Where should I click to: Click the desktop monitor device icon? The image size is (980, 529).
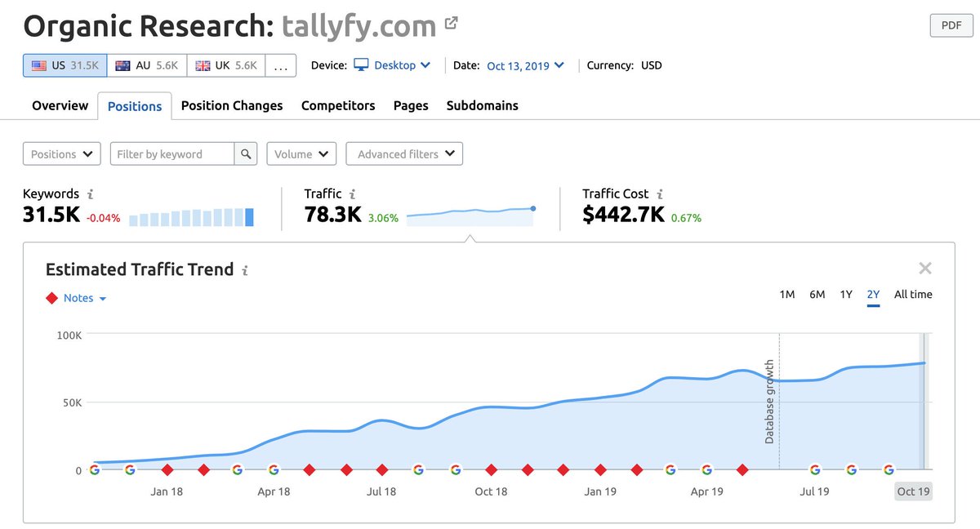(x=361, y=65)
